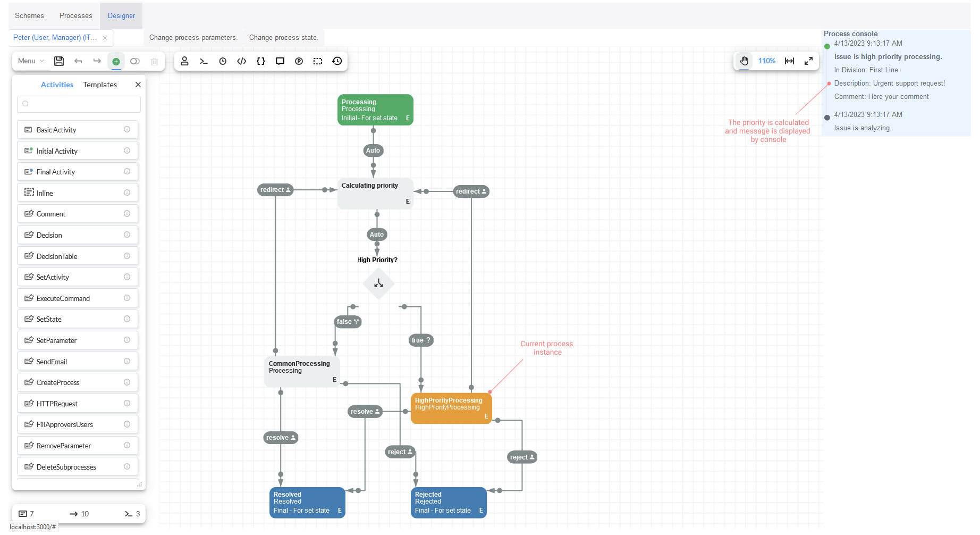This screenshot has height=535, width=980.
Task: Select SendEmail activity item
Action: point(78,362)
